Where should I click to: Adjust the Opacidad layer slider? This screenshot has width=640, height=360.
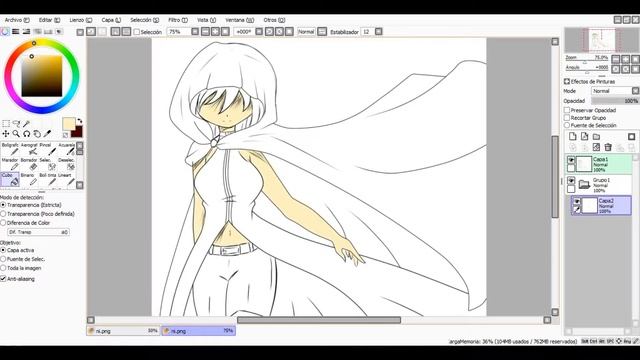click(x=615, y=101)
